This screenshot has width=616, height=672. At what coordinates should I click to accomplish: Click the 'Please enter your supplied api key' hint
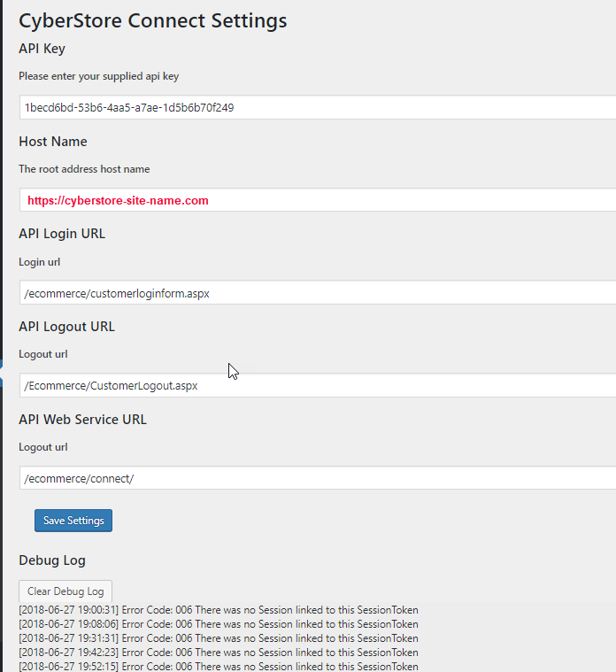coord(99,76)
